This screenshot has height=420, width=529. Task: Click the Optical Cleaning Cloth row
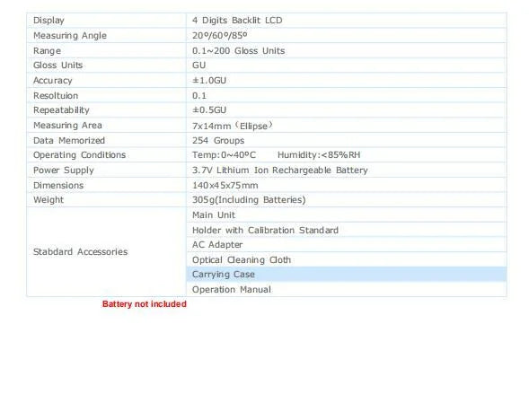346,260
